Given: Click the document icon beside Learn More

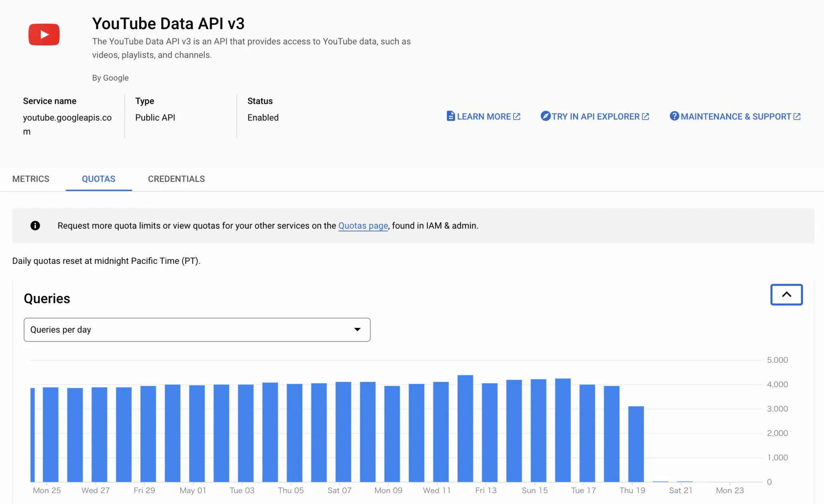Looking at the screenshot, I should pos(451,116).
